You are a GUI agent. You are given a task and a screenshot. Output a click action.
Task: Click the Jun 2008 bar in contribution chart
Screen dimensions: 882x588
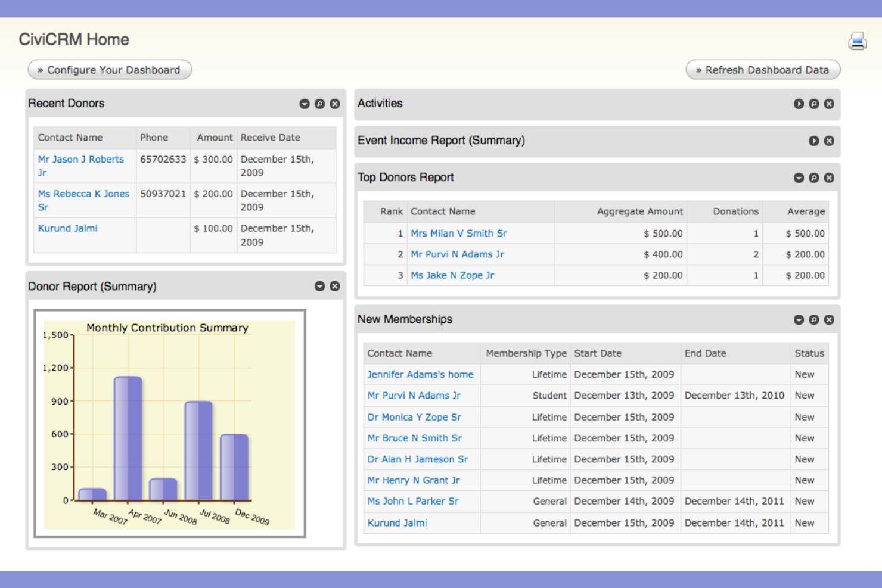163,489
